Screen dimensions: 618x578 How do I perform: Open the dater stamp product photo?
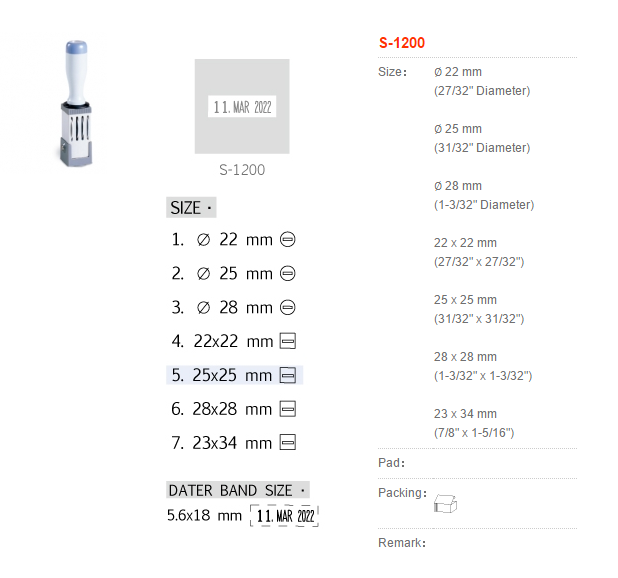pyautogui.click(x=76, y=103)
